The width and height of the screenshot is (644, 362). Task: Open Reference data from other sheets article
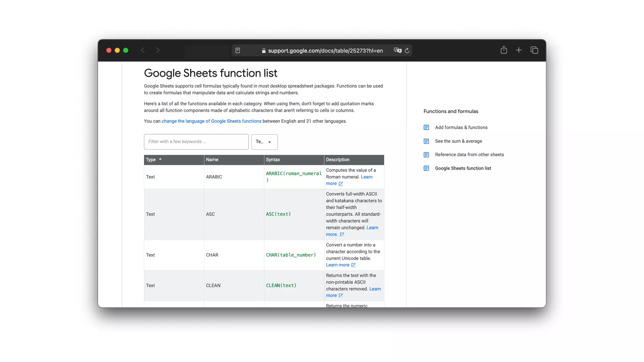tap(469, 155)
